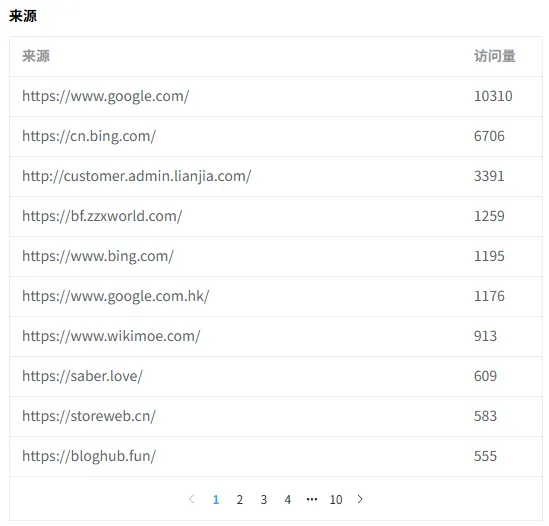
Task: Select https://bloghub.fun/ source
Action: pos(89,456)
